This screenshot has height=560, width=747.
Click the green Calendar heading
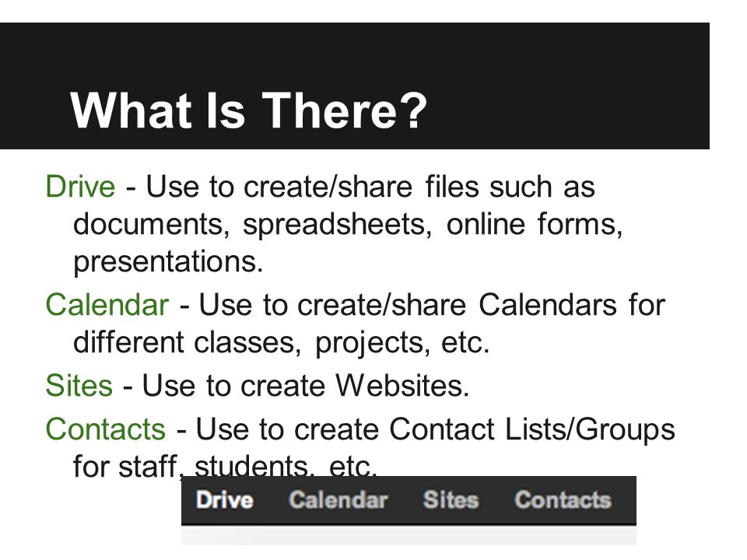coord(107,305)
